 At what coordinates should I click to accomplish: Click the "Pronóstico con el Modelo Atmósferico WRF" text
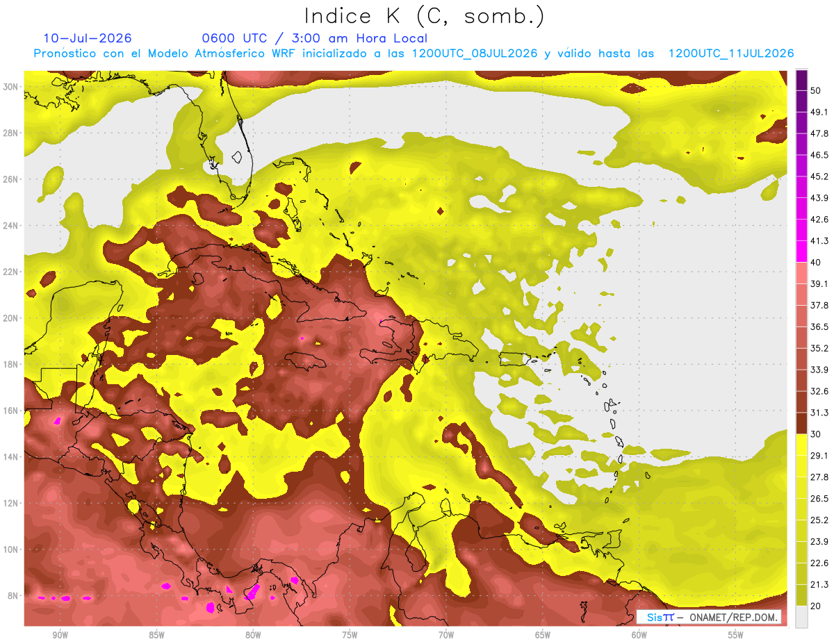click(x=166, y=53)
